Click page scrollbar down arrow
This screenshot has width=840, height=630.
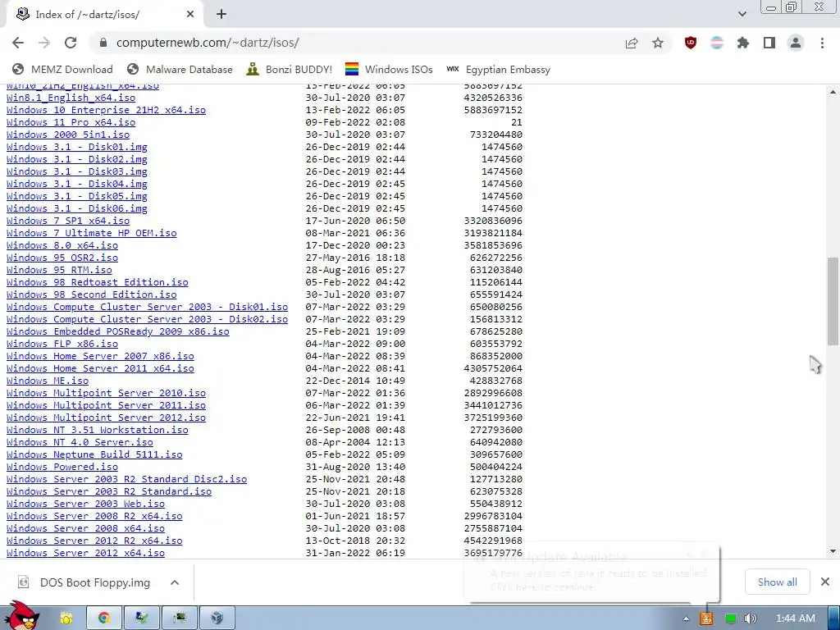[x=833, y=551]
